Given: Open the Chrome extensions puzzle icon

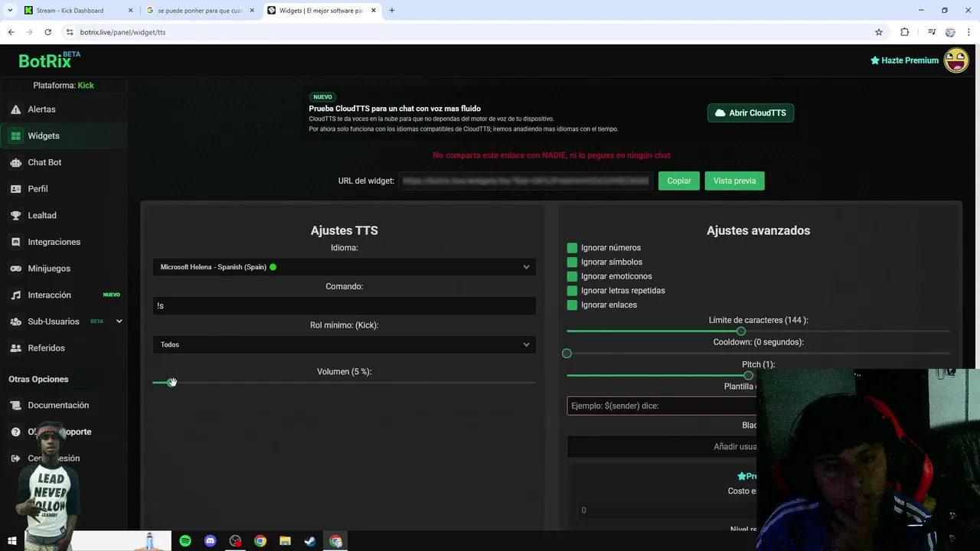Looking at the screenshot, I should click(905, 32).
